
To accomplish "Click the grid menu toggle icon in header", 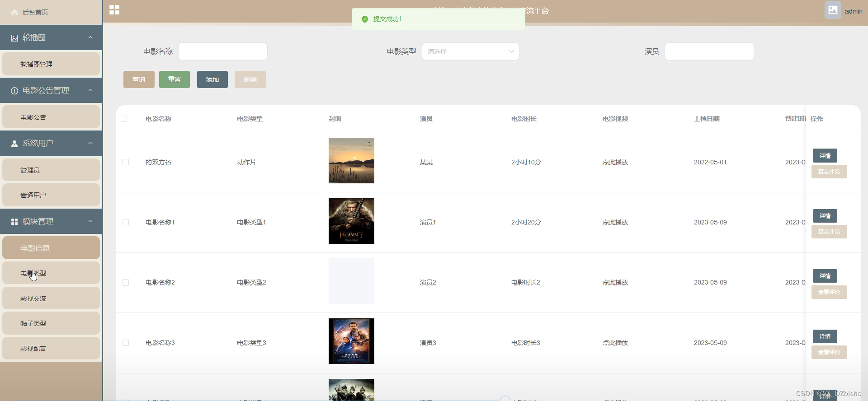I will 114,10.
